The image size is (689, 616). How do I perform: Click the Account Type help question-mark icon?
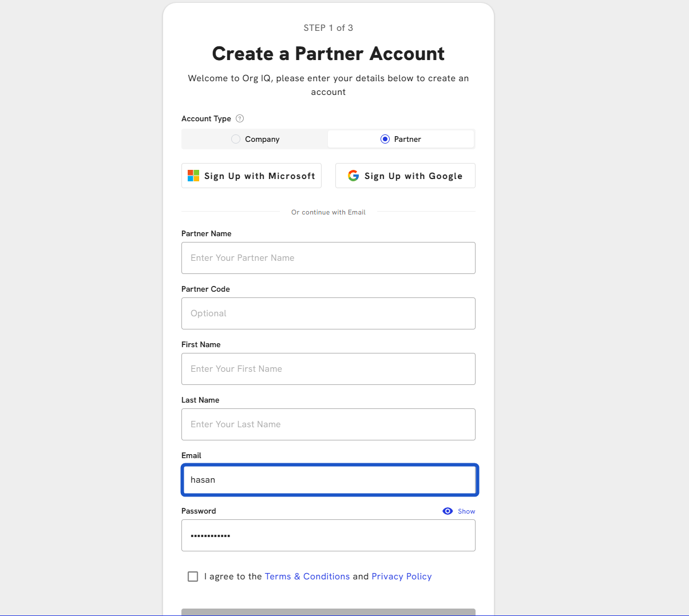240,118
